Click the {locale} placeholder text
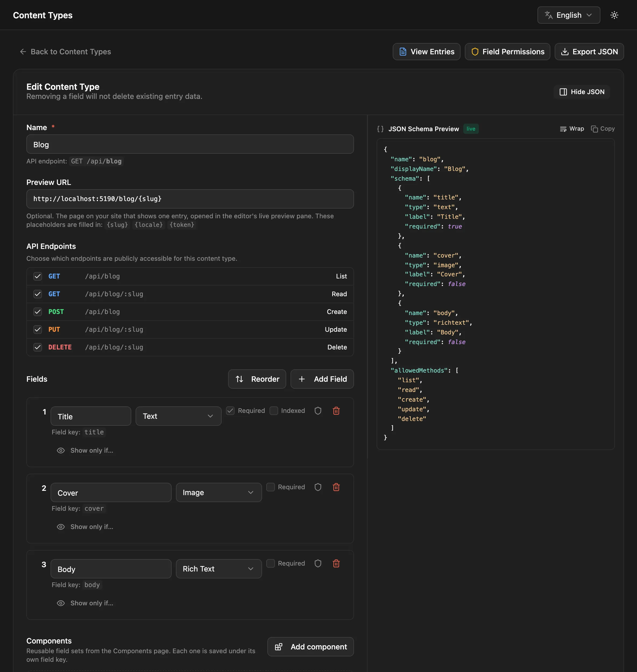 tap(149, 225)
